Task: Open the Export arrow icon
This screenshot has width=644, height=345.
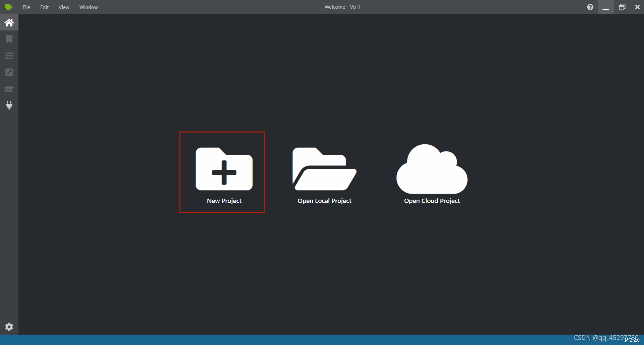Action: pyautogui.click(x=9, y=72)
